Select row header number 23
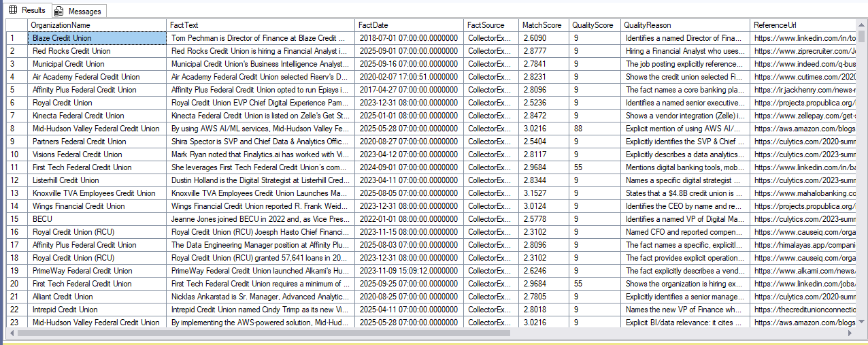The height and width of the screenshot is (345, 868). [x=16, y=323]
